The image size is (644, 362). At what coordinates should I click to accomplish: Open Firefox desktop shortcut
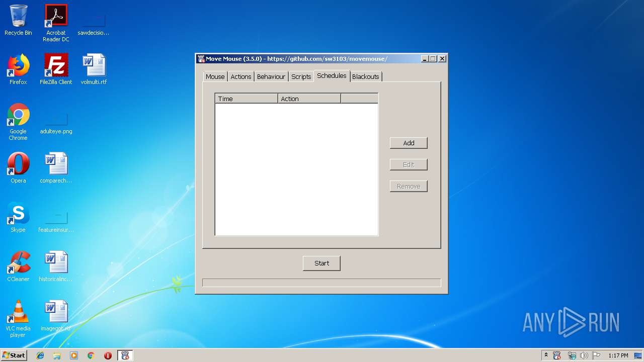18,69
